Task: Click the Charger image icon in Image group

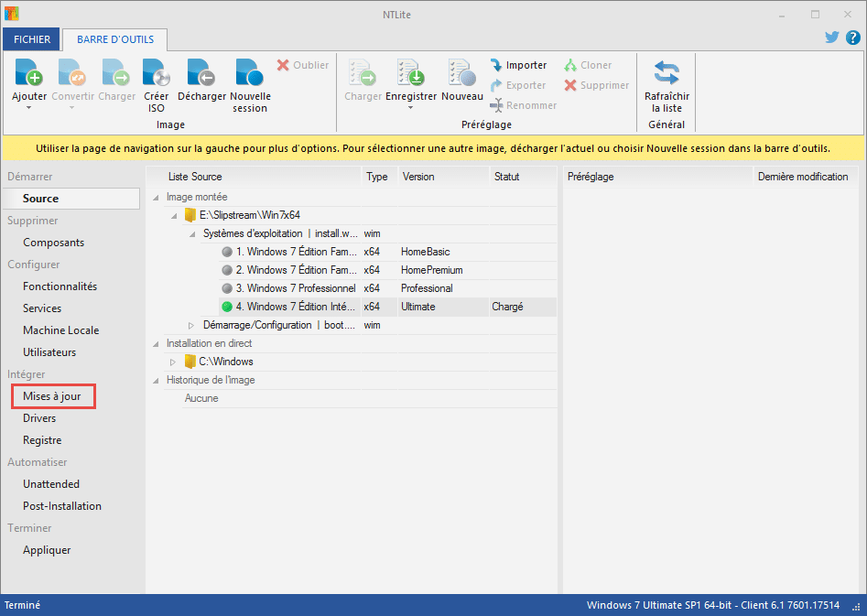Action: click(116, 72)
